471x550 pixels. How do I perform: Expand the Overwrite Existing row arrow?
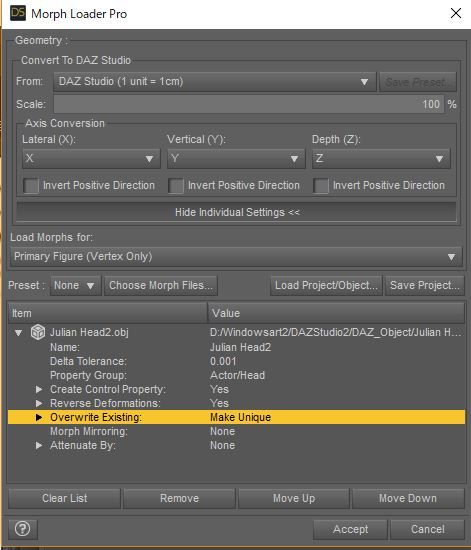point(39,417)
